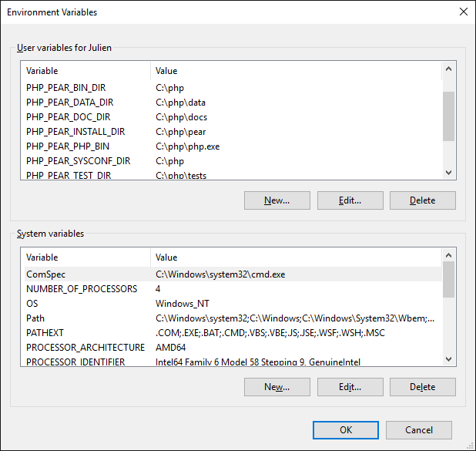Select the PHP_PEAR_BIN_DIR variable row
Screen dimensions: 476x451
[233, 88]
